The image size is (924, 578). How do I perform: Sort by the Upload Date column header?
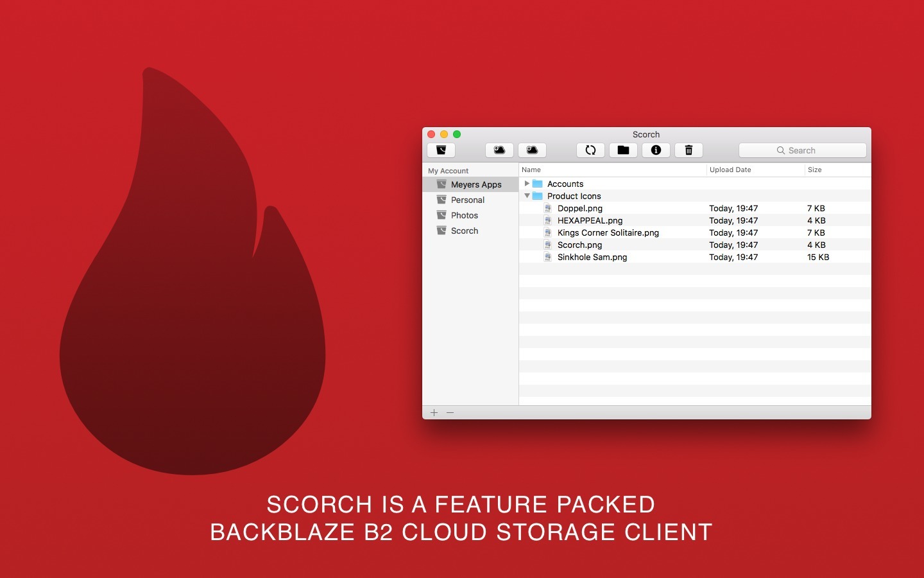756,170
